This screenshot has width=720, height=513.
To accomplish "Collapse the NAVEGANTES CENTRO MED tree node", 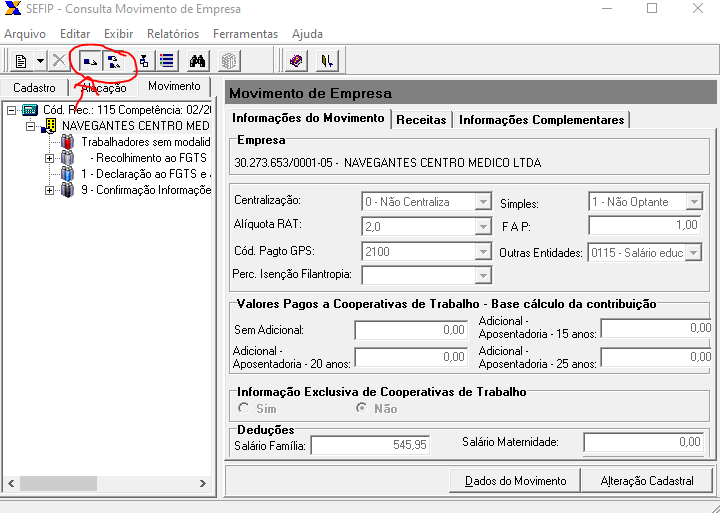I will click(31, 126).
